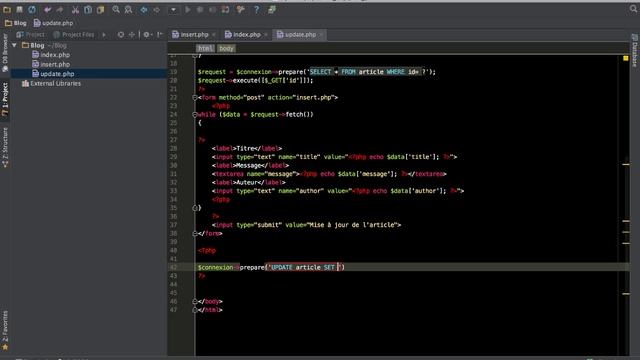Open the Database tool window

pyautogui.click(x=635, y=50)
